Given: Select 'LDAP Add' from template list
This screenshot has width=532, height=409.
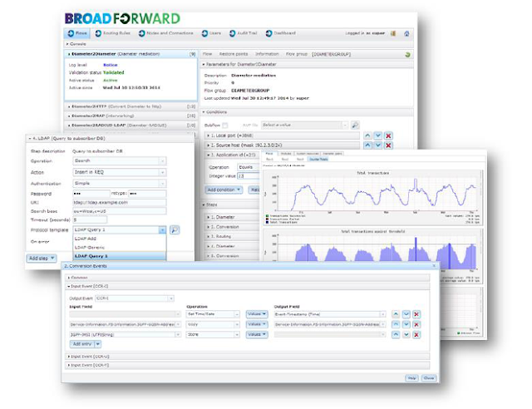Looking at the screenshot, I should 120,239.
